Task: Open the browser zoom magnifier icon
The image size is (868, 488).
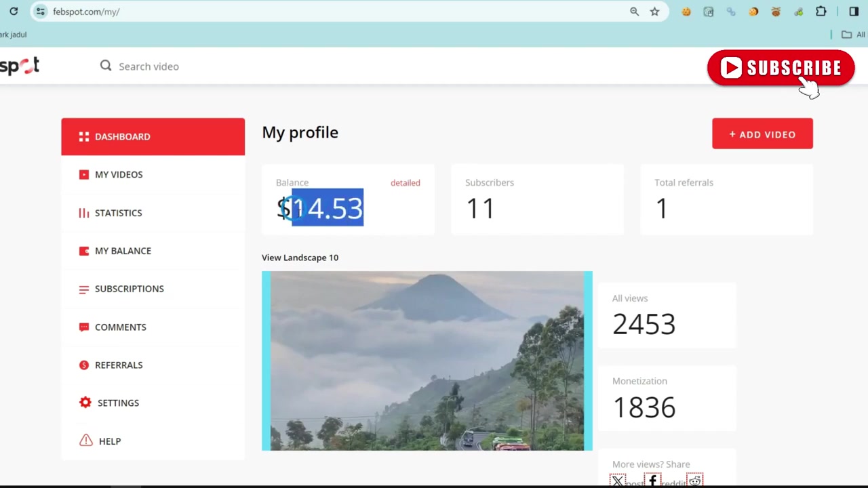Action: pyautogui.click(x=634, y=12)
